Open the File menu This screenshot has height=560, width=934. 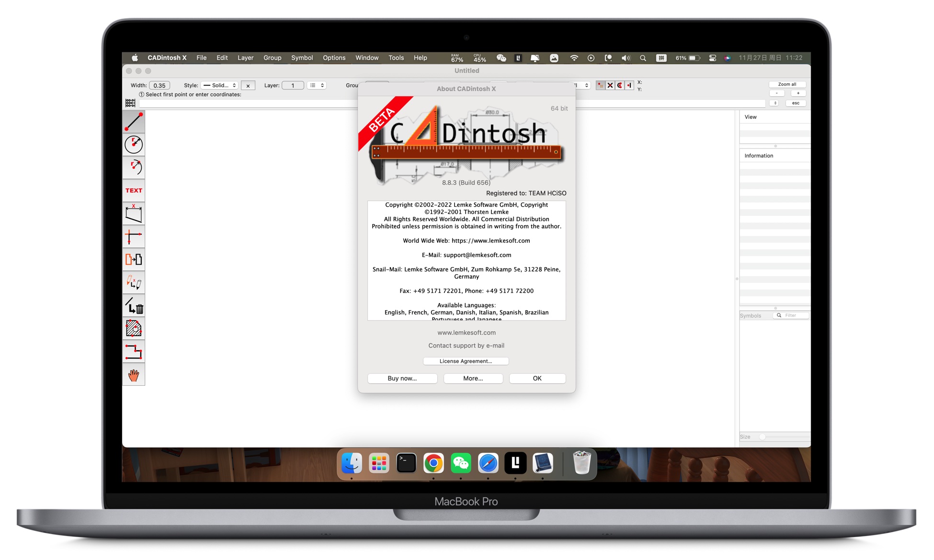(x=202, y=58)
